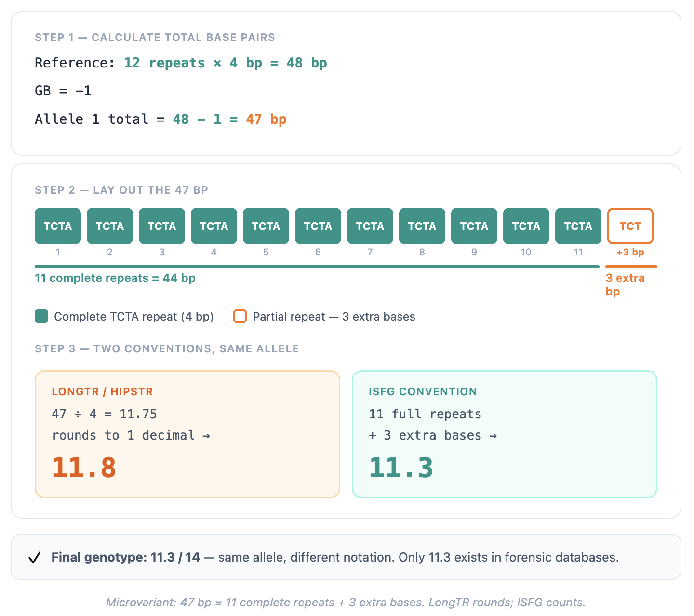Click the "Reference:" label
694x616 pixels.
point(75,63)
